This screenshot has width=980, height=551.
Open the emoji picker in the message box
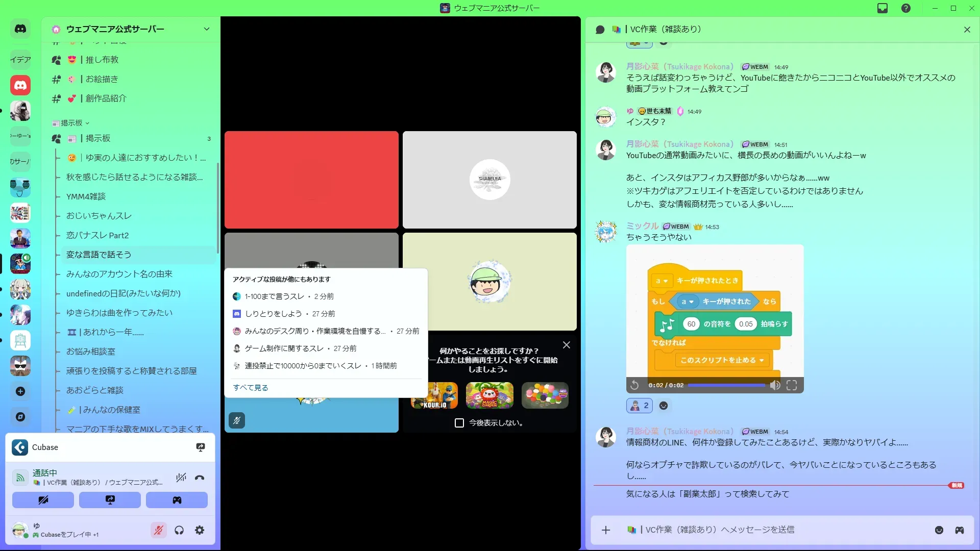(x=939, y=530)
